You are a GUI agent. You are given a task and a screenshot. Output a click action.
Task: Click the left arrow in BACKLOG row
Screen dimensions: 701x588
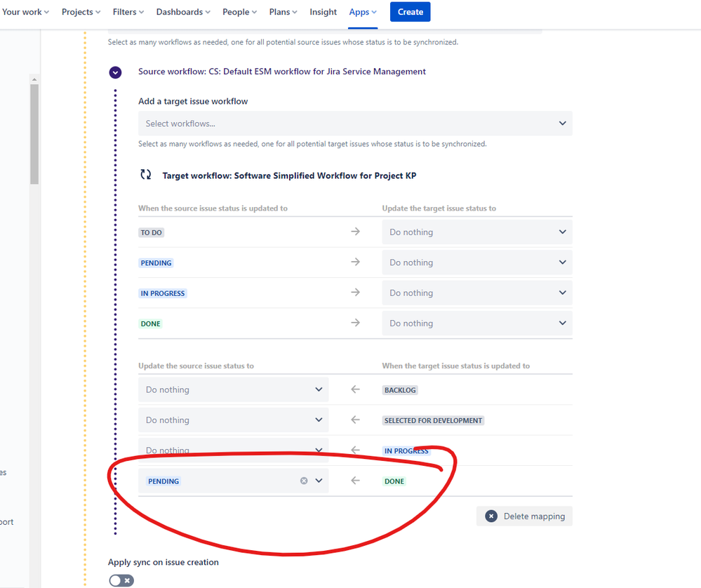[356, 389]
